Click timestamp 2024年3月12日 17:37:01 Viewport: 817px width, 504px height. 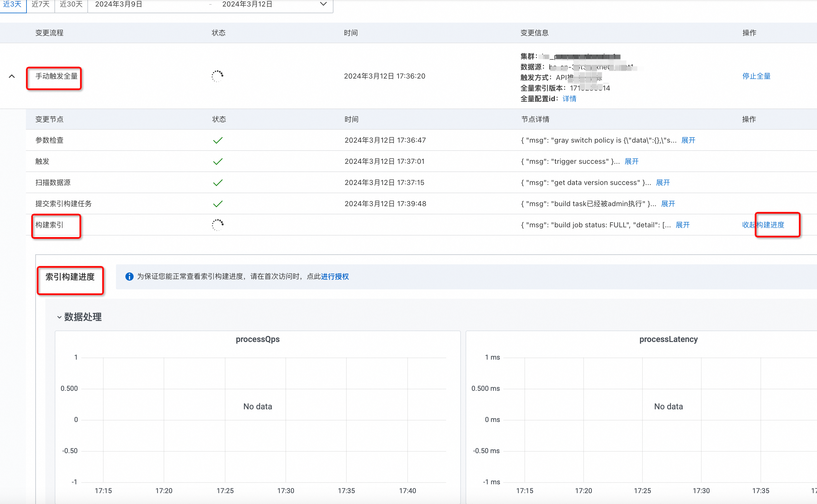coord(384,162)
